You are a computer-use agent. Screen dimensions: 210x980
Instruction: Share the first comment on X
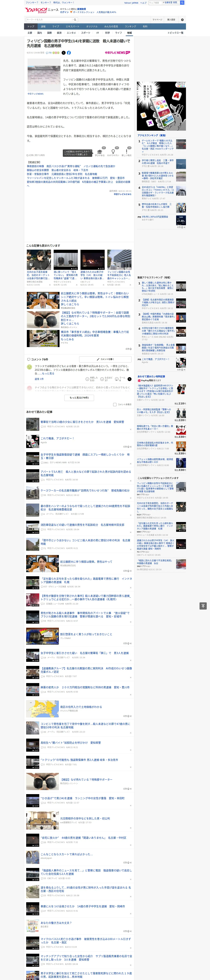[130, 379]
